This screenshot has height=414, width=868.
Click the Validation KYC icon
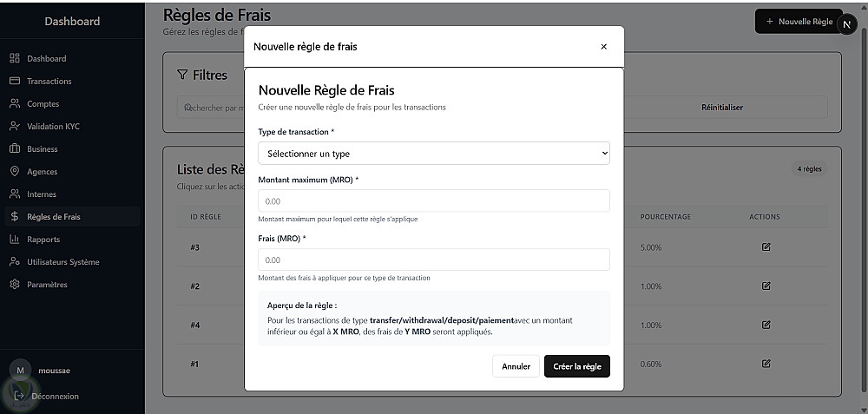[x=15, y=127]
